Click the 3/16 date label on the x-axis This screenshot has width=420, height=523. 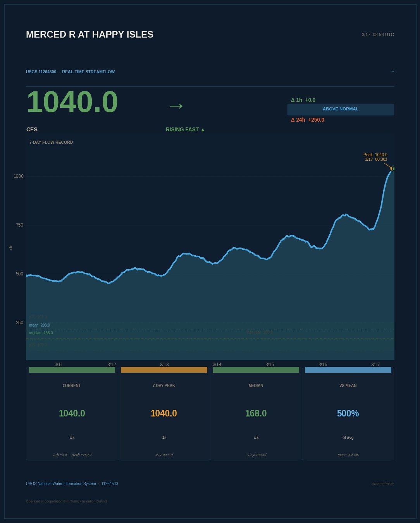(x=323, y=365)
